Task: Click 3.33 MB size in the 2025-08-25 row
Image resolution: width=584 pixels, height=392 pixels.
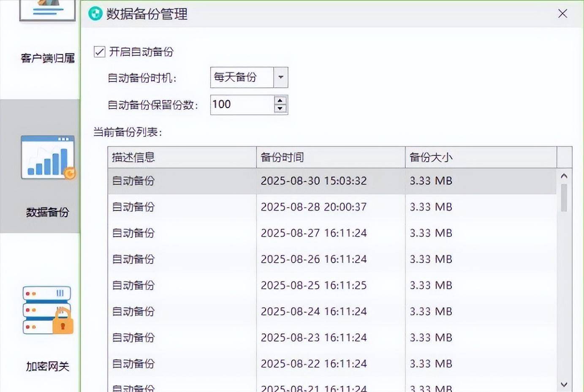Action: point(431,286)
